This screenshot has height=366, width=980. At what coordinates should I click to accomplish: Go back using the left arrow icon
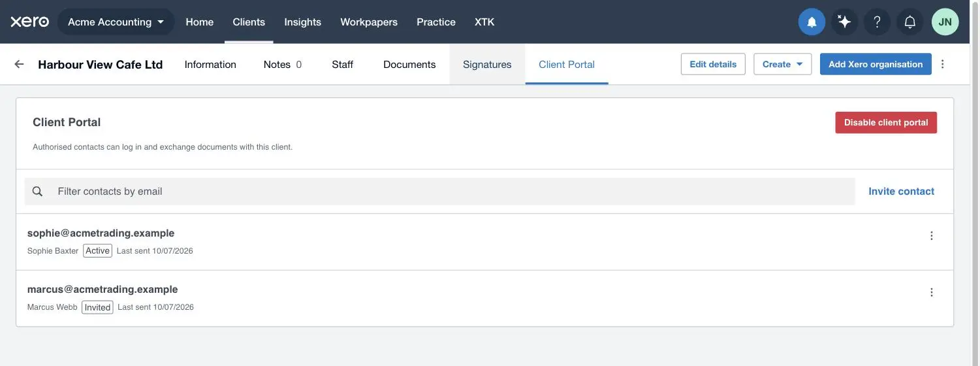tap(19, 64)
